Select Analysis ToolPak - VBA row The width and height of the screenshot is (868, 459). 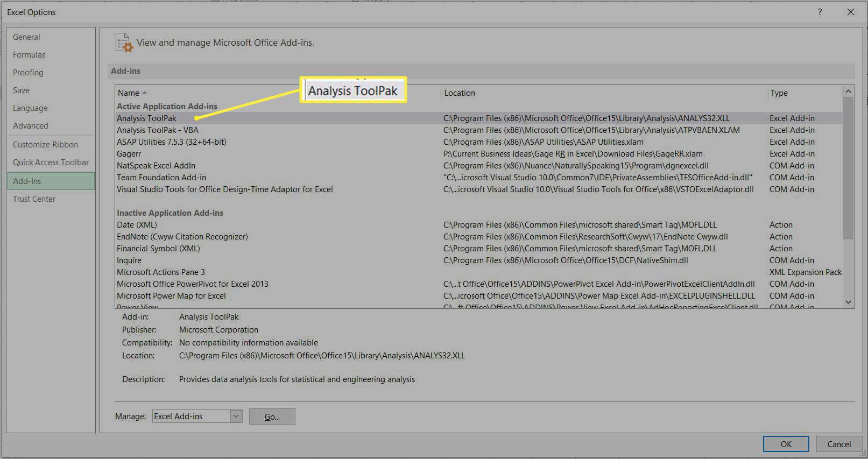(x=479, y=130)
